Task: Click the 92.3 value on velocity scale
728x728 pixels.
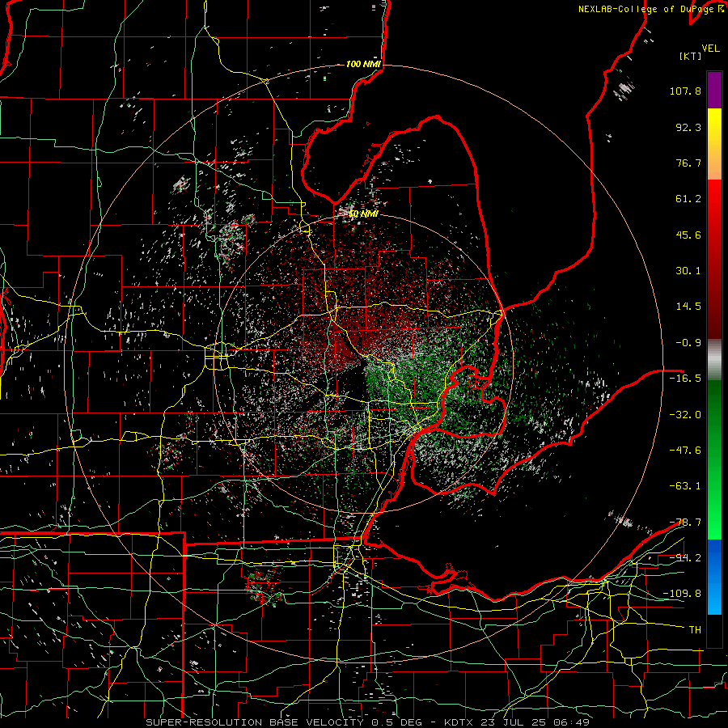Action: pyautogui.click(x=688, y=127)
